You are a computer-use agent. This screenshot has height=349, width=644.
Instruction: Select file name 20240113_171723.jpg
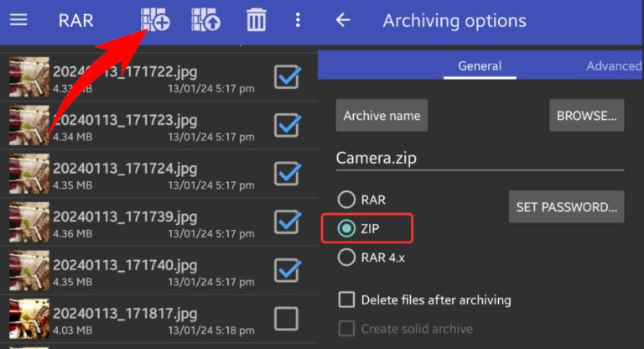click(125, 120)
